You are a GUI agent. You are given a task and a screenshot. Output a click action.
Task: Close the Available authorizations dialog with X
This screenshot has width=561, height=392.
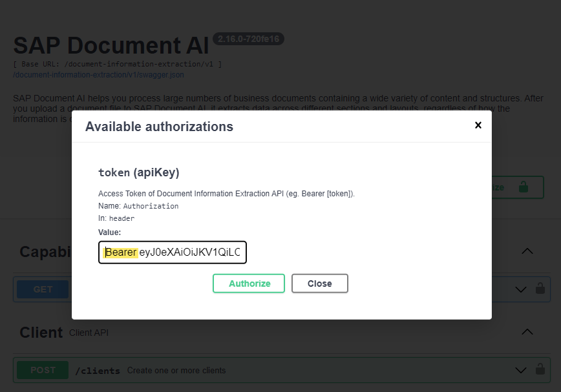478,125
